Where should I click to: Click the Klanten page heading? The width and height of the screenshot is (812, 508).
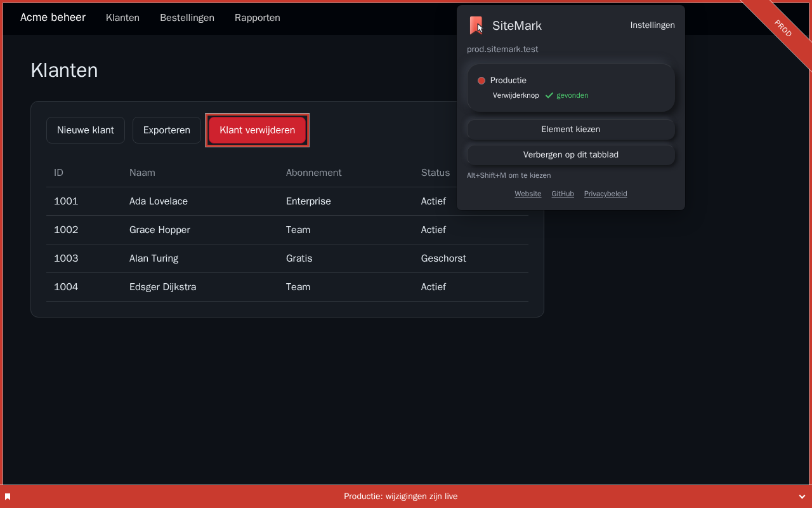pos(64,70)
